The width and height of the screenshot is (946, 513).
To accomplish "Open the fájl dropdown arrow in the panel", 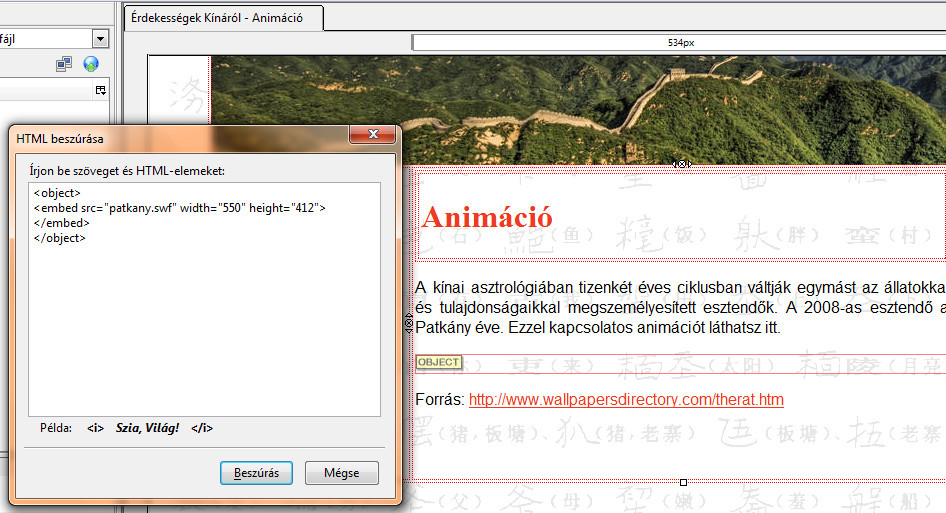I will tap(100, 39).
